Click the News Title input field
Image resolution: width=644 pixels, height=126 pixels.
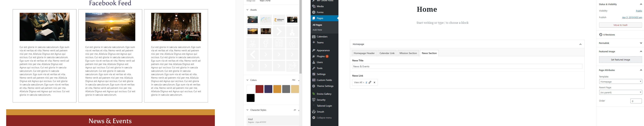pos(467,67)
